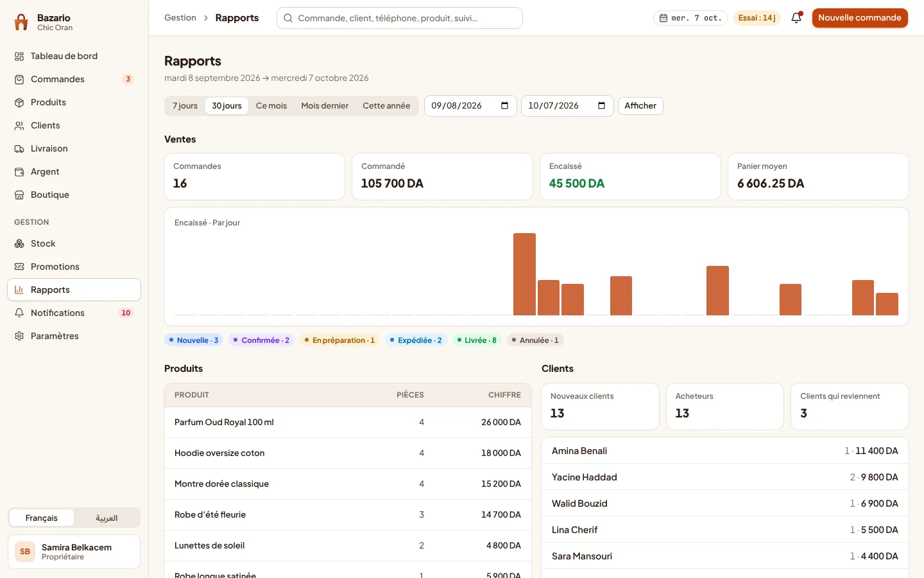Click the Bazario shop logo icon
Viewport: 924px width, 578px height.
pos(21,22)
